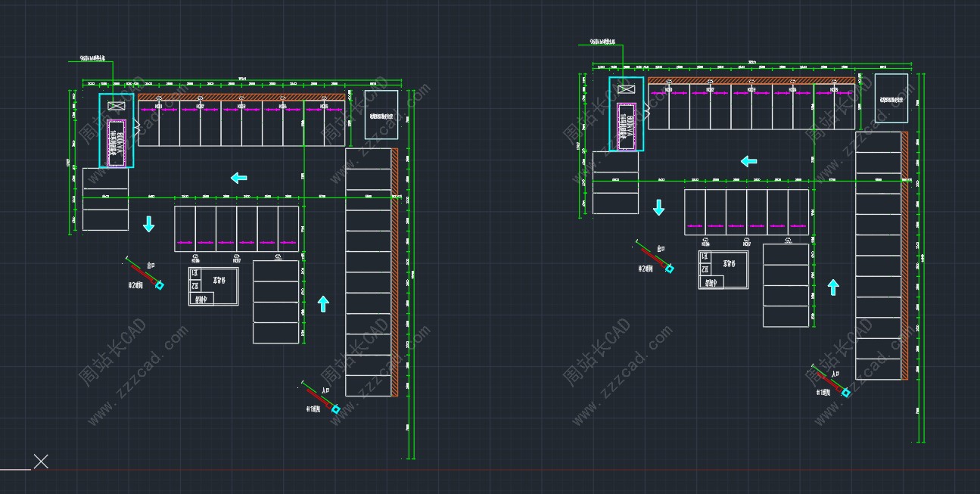Pick the #1 gate cyan square in right drawing
The height and width of the screenshot is (494, 980).
(845, 393)
